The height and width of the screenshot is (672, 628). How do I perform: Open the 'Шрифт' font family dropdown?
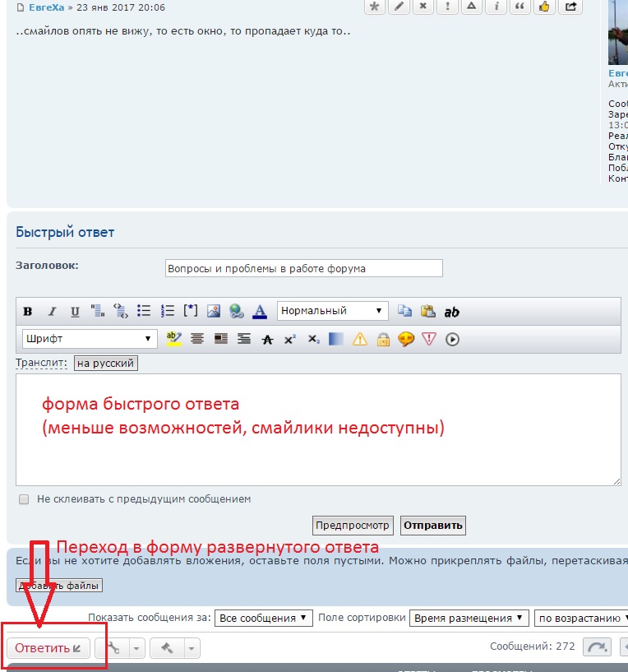click(89, 339)
